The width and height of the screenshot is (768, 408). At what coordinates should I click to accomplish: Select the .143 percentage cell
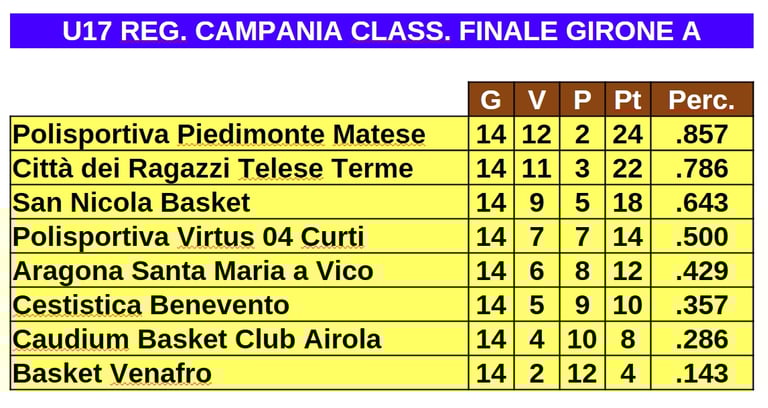click(x=701, y=373)
